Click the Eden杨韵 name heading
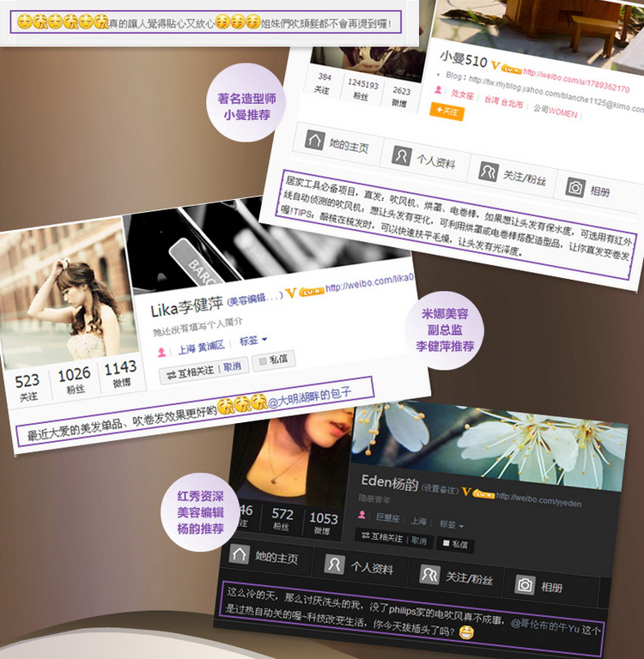644x659 pixels. point(390,482)
